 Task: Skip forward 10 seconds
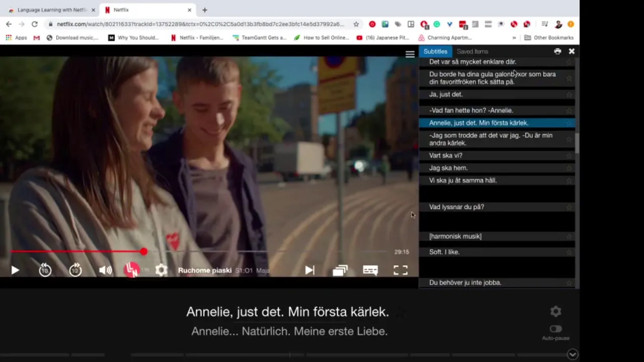point(75,270)
